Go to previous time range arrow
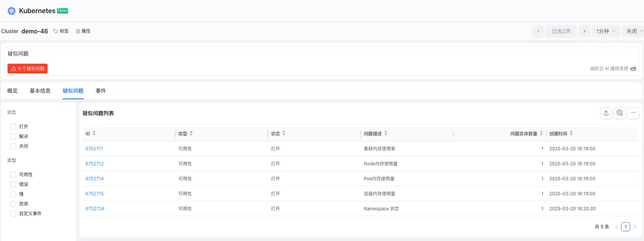The height and width of the screenshot is (241, 644). coord(538,31)
